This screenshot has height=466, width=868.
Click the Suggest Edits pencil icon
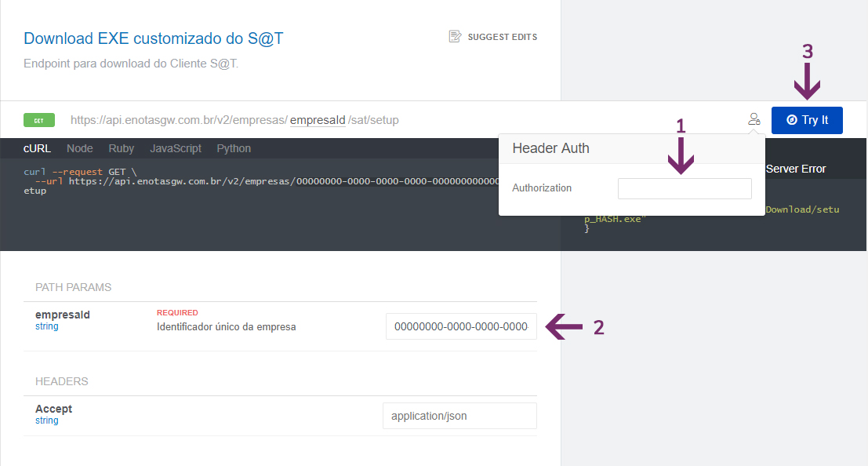455,36
